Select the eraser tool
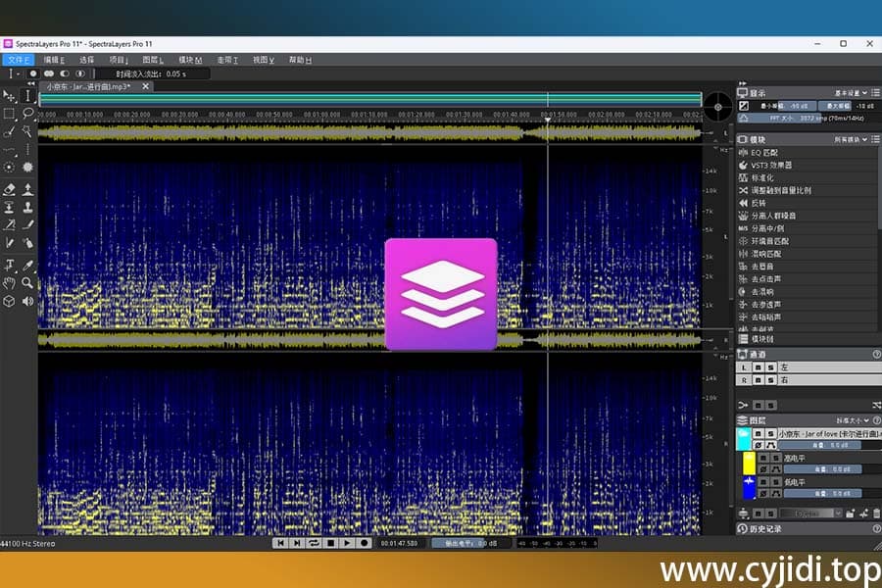Image resolution: width=882 pixels, height=588 pixels. click(9, 189)
